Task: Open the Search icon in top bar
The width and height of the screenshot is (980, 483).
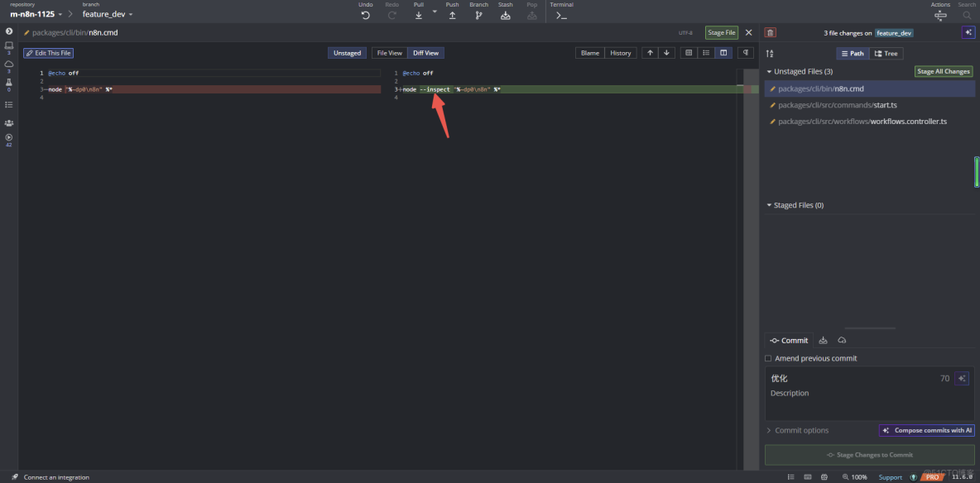Action: click(x=967, y=16)
